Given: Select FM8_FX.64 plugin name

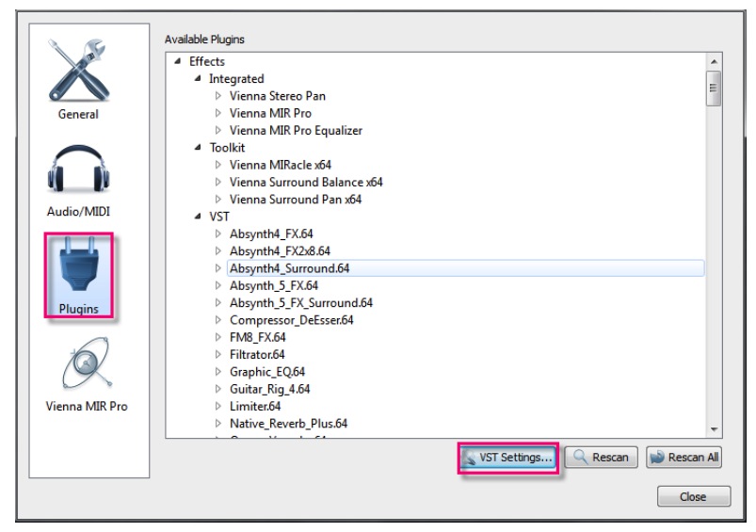Looking at the screenshot, I should [257, 338].
